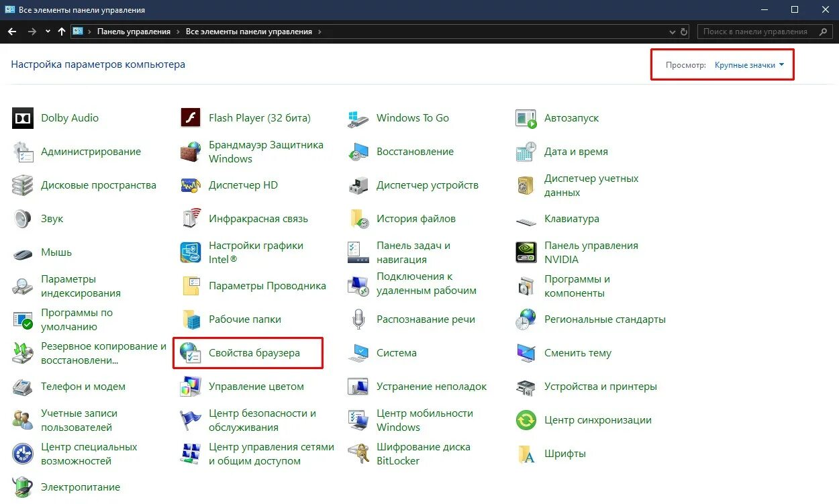Open Резервное копирование и восстановление link
Screen dimensions: 839x504
click(x=103, y=353)
